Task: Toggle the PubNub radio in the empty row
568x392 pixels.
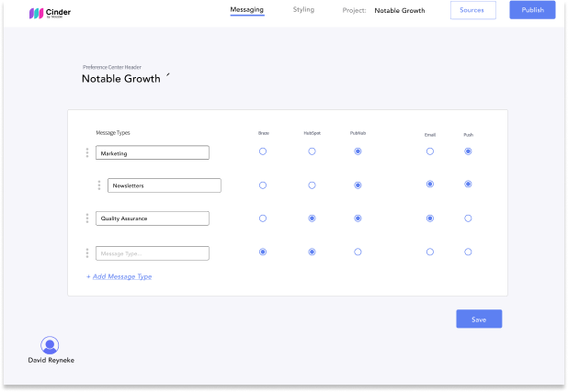Action: pos(358,252)
